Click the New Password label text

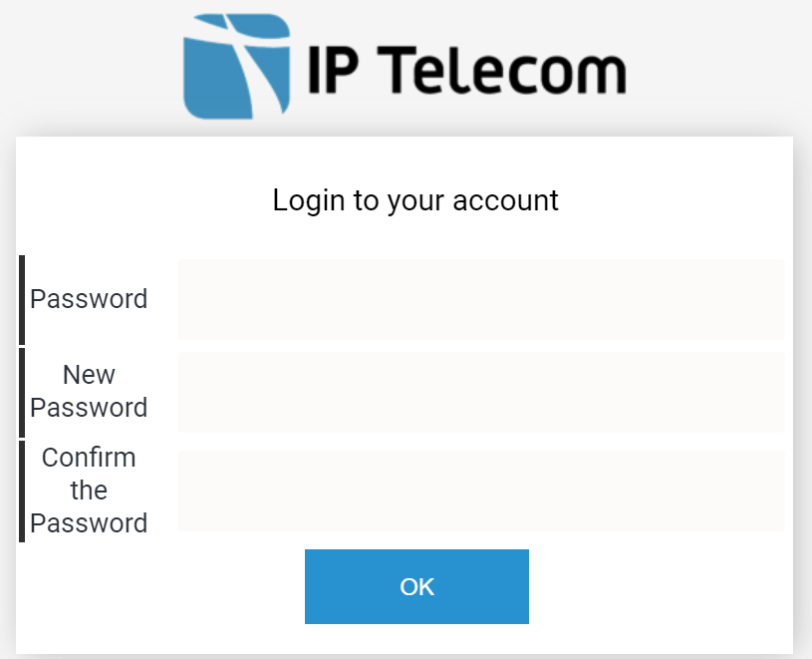89,391
